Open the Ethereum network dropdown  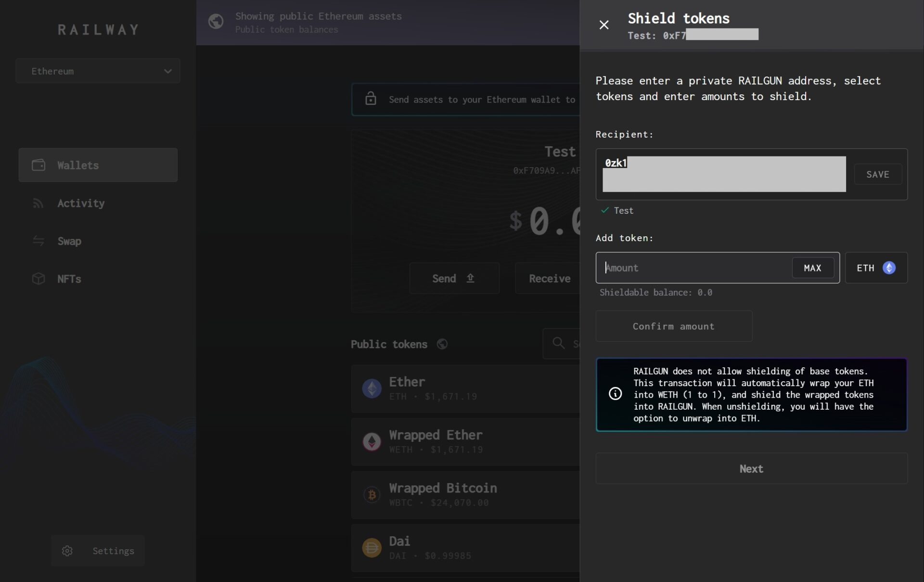[x=98, y=71]
